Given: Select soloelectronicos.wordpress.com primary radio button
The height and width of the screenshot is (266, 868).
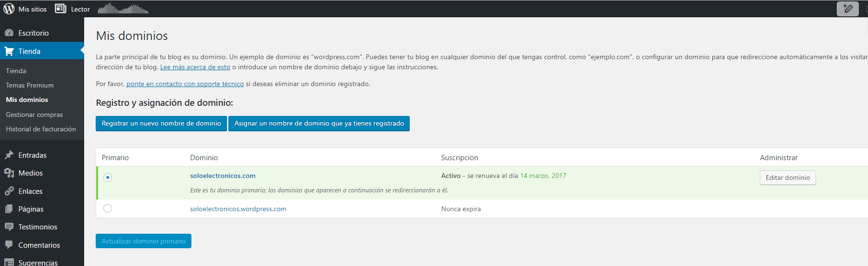Looking at the screenshot, I should [108, 208].
